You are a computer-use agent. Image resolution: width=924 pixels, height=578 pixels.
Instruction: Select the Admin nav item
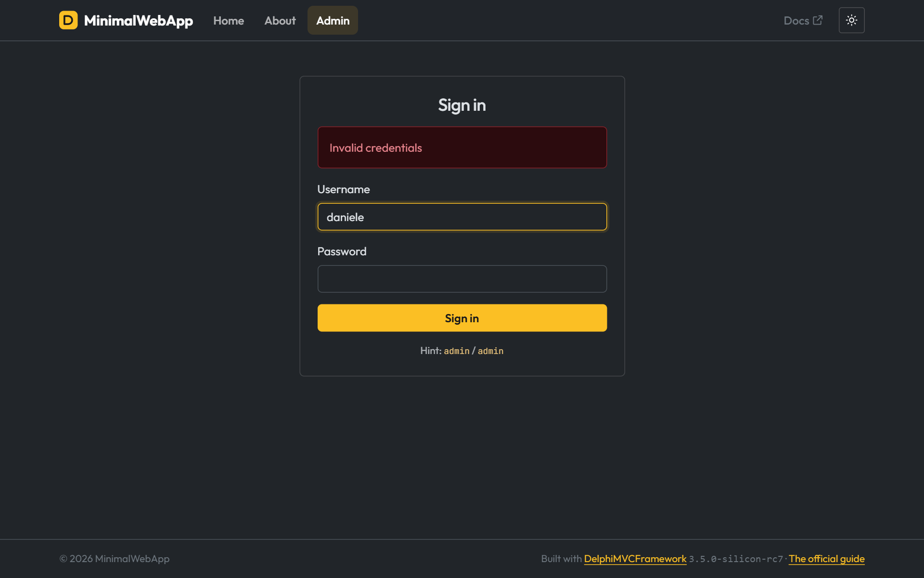point(333,20)
